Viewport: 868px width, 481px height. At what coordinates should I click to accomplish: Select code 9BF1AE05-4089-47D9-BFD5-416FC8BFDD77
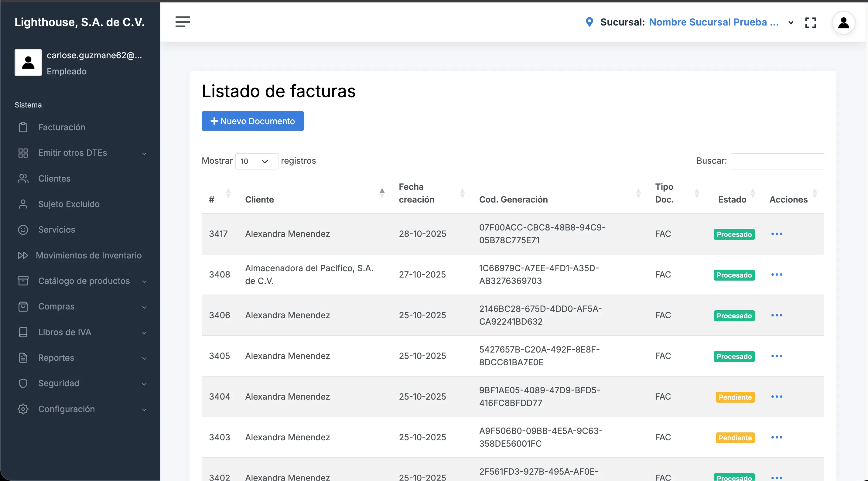click(539, 397)
